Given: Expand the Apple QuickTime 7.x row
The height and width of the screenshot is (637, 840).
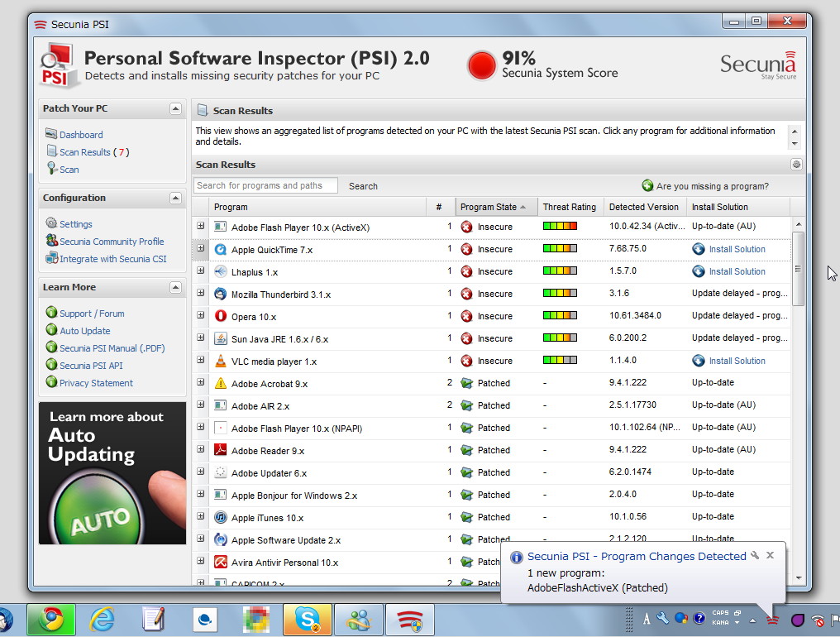Looking at the screenshot, I should pyautogui.click(x=200, y=248).
